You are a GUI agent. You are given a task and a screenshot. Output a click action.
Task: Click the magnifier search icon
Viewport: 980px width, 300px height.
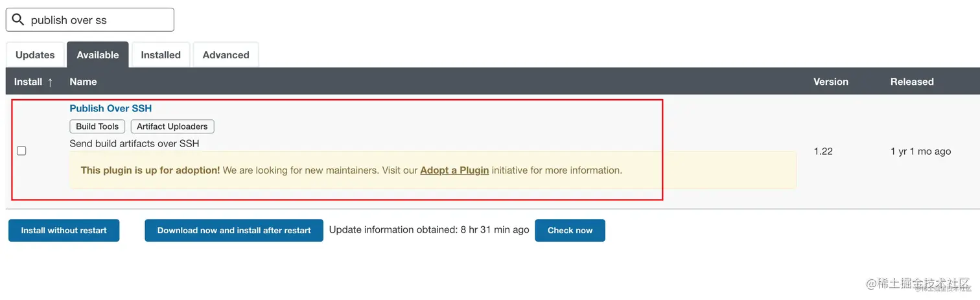point(18,20)
